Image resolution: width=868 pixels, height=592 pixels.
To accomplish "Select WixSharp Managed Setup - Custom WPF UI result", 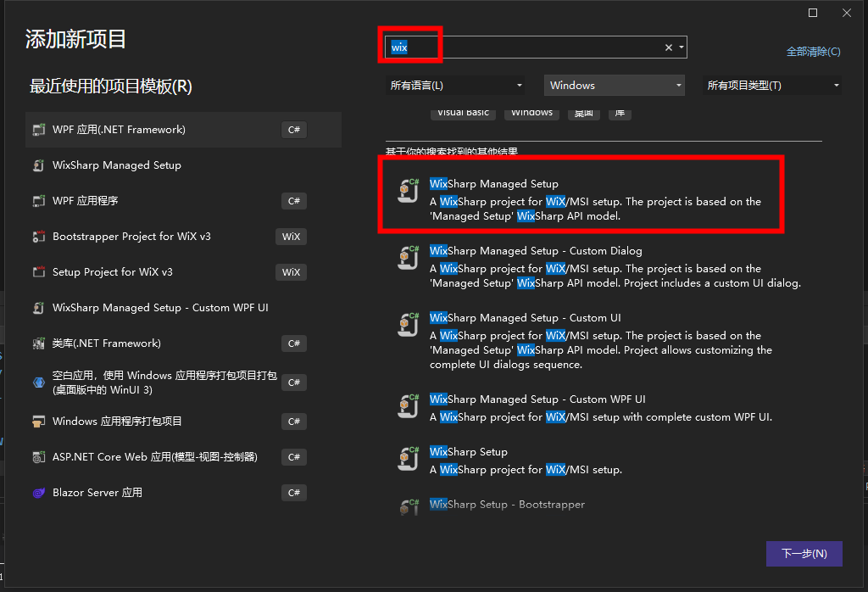I will coord(604,408).
